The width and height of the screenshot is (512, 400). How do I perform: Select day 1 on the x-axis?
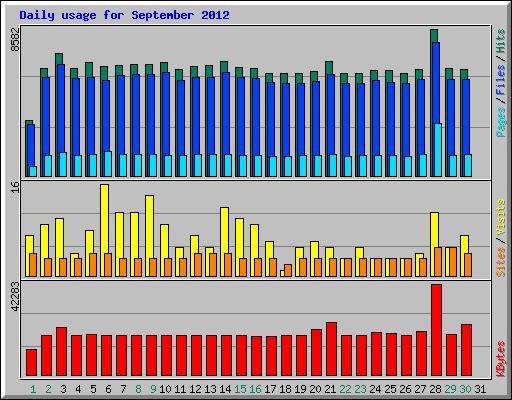[33, 389]
